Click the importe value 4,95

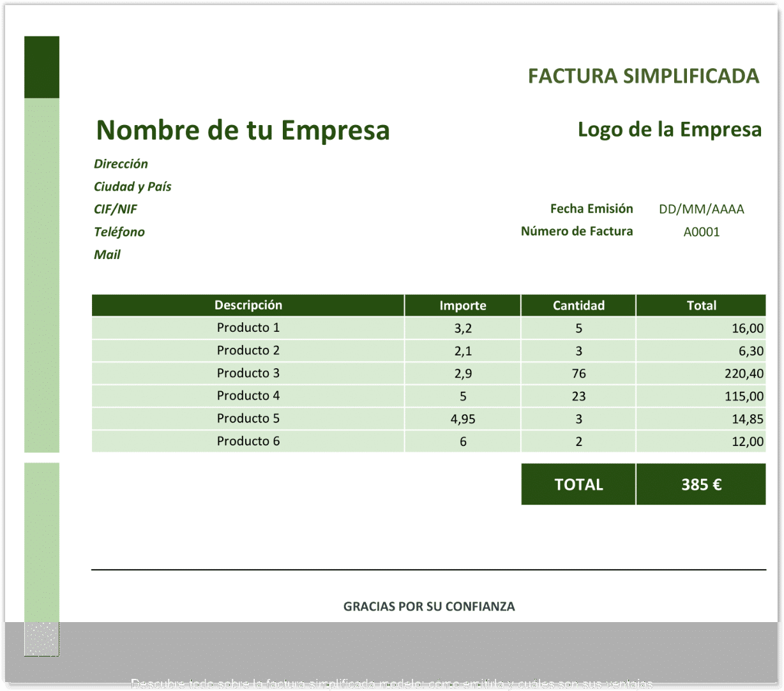[463, 419]
